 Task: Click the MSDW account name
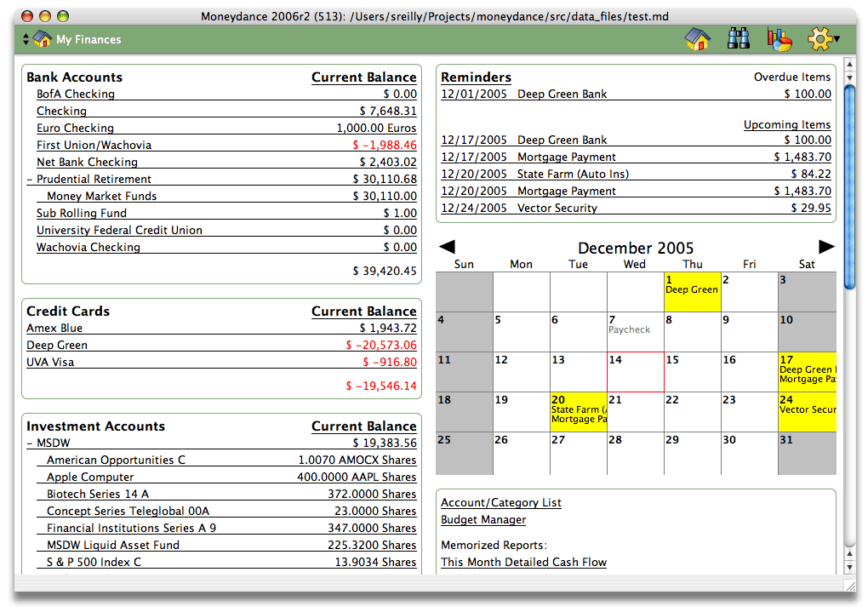(x=53, y=443)
